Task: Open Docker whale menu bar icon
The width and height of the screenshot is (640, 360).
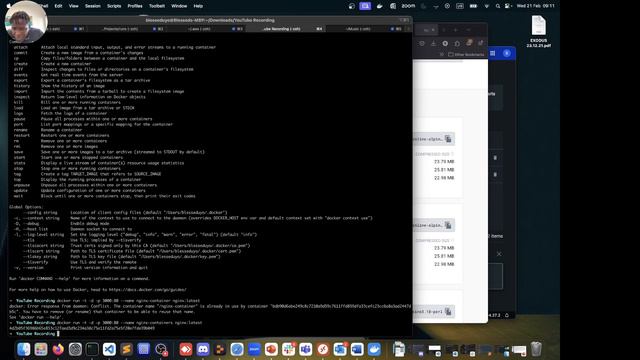Action: click(x=380, y=6)
